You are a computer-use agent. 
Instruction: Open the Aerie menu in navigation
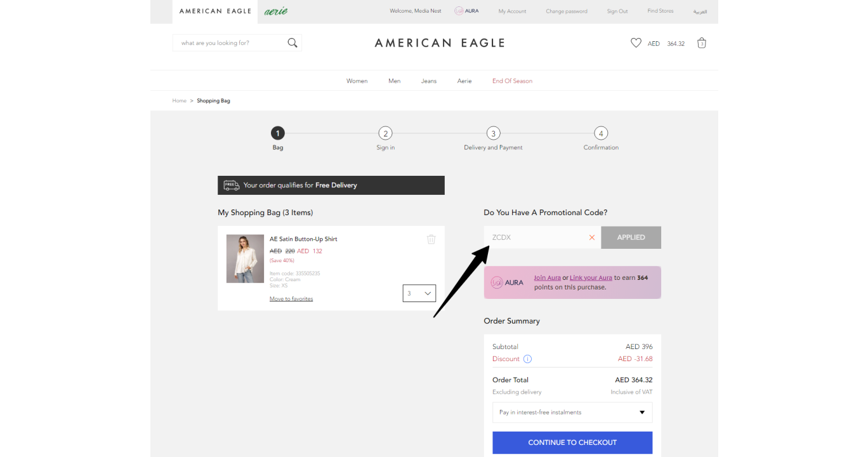coord(464,81)
